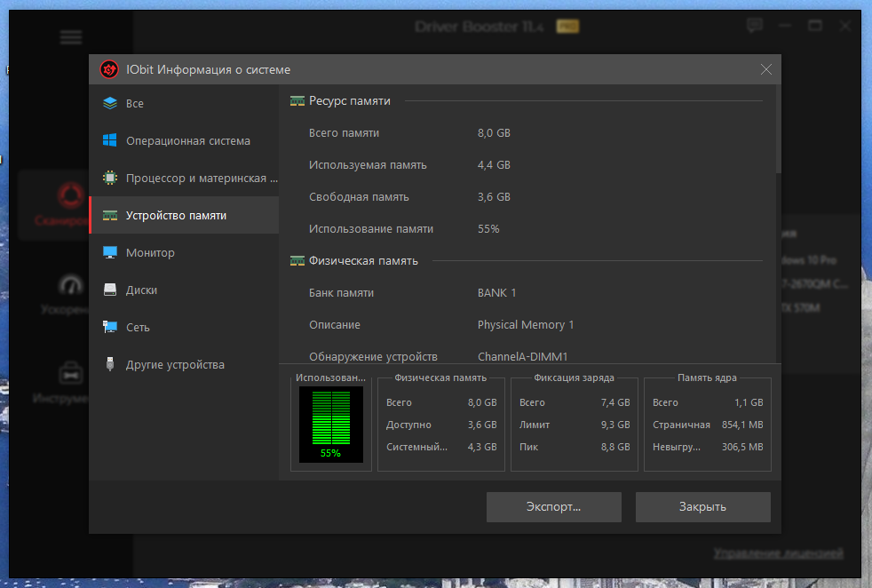The width and height of the screenshot is (872, 588).
Task: Switch to Диски section
Action: click(184, 290)
